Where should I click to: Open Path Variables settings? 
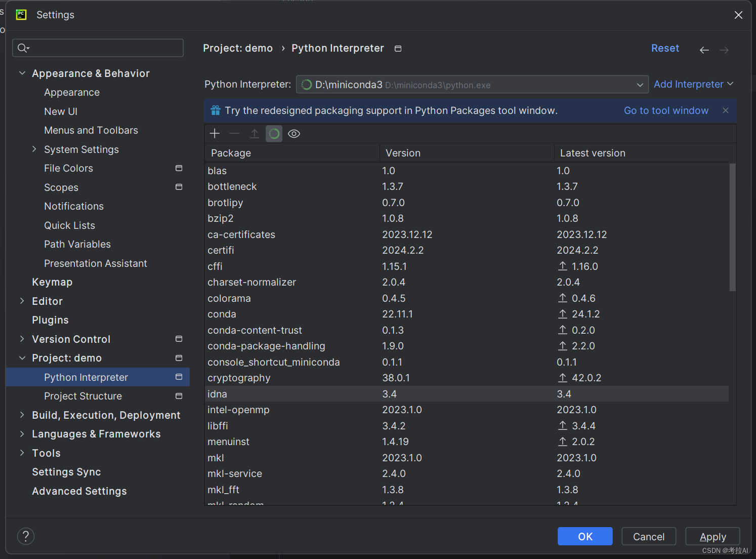tap(77, 244)
